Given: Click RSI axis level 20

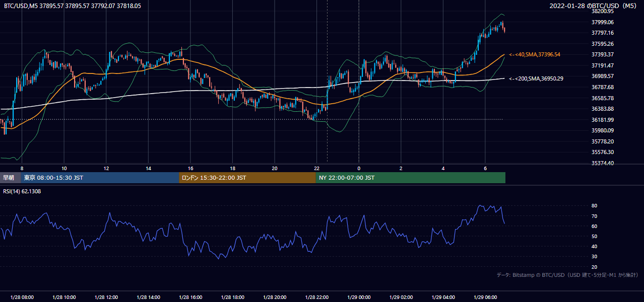Looking at the screenshot, I should pyautogui.click(x=595, y=267).
